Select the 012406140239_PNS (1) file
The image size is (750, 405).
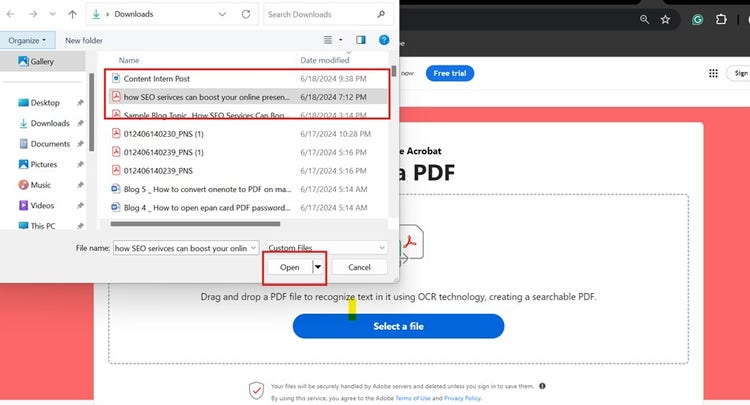click(248, 152)
